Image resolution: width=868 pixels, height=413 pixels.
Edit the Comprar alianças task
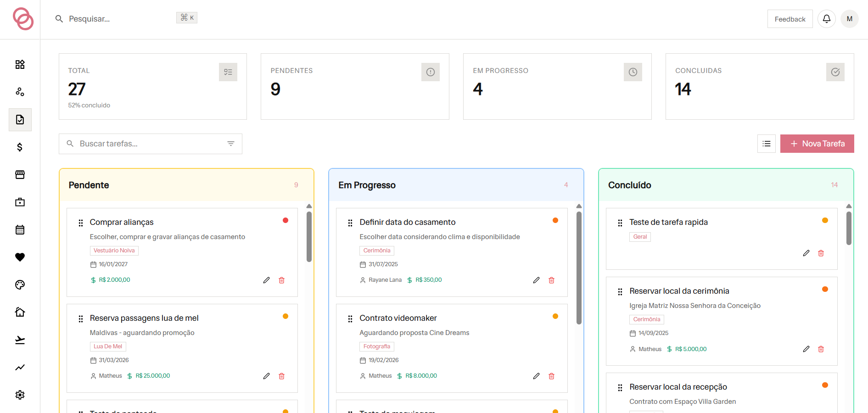(266, 280)
